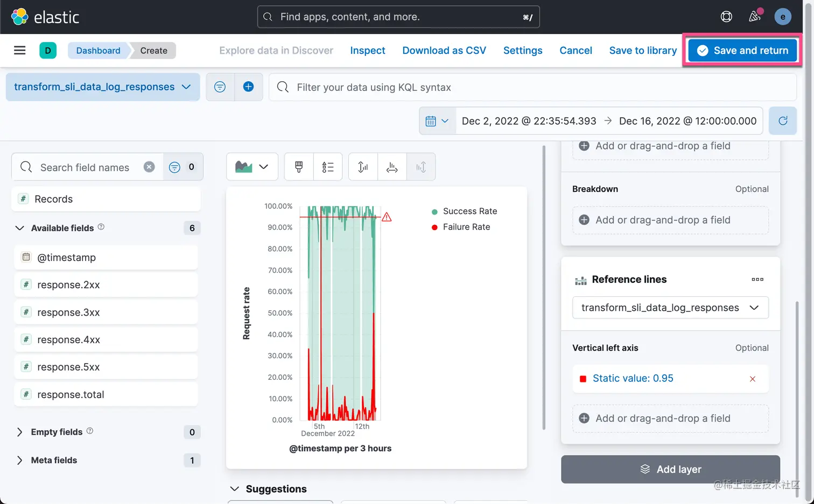814x504 pixels.
Task: Open Reference lines layer options menu
Action: click(757, 279)
